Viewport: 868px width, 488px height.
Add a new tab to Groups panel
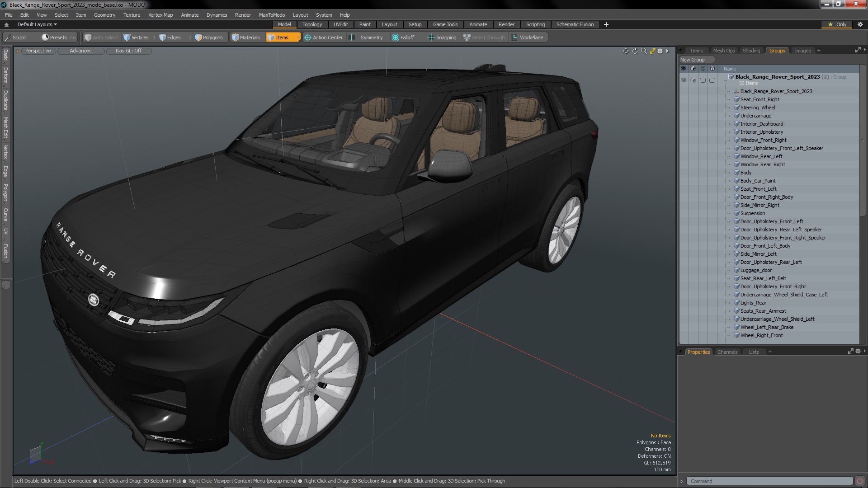pyautogui.click(x=819, y=51)
